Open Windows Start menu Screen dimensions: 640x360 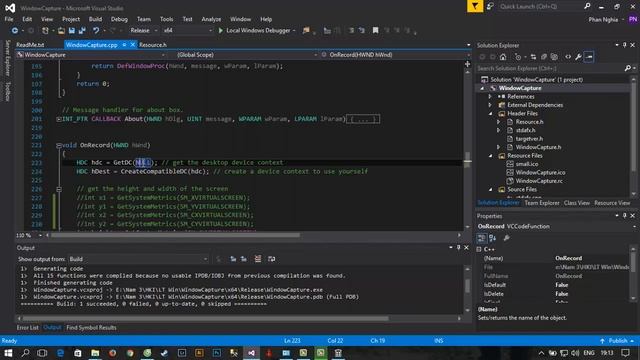(x=8, y=353)
